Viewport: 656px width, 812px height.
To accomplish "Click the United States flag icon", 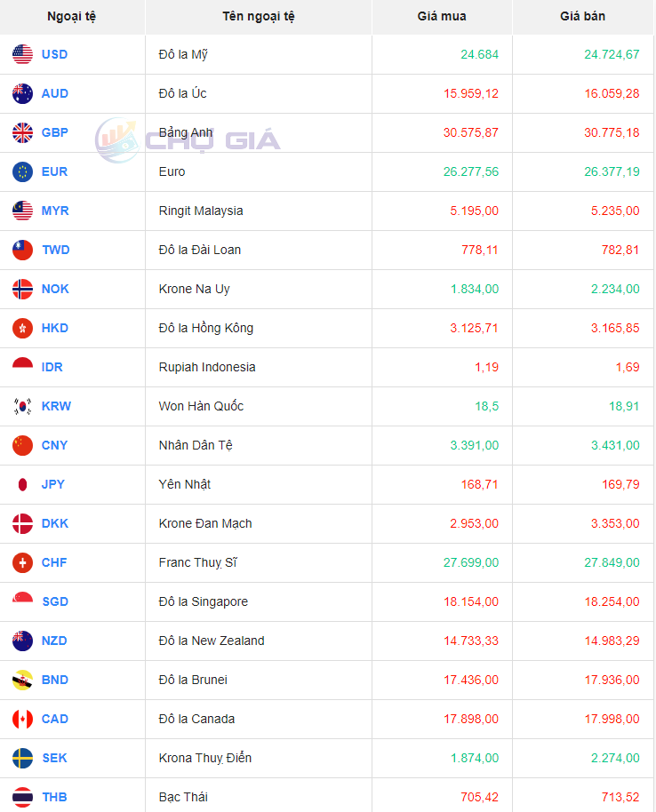I will [x=23, y=54].
